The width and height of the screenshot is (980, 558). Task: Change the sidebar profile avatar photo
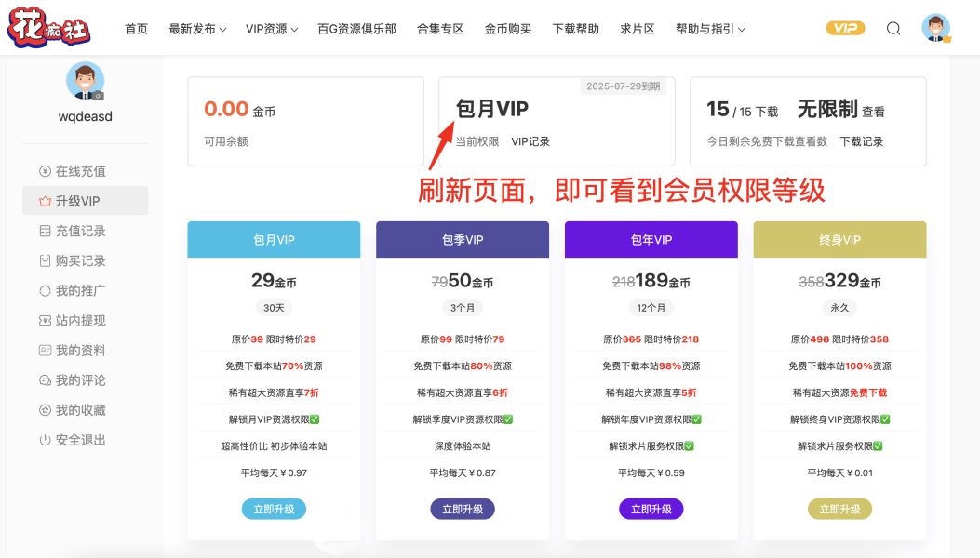(85, 80)
